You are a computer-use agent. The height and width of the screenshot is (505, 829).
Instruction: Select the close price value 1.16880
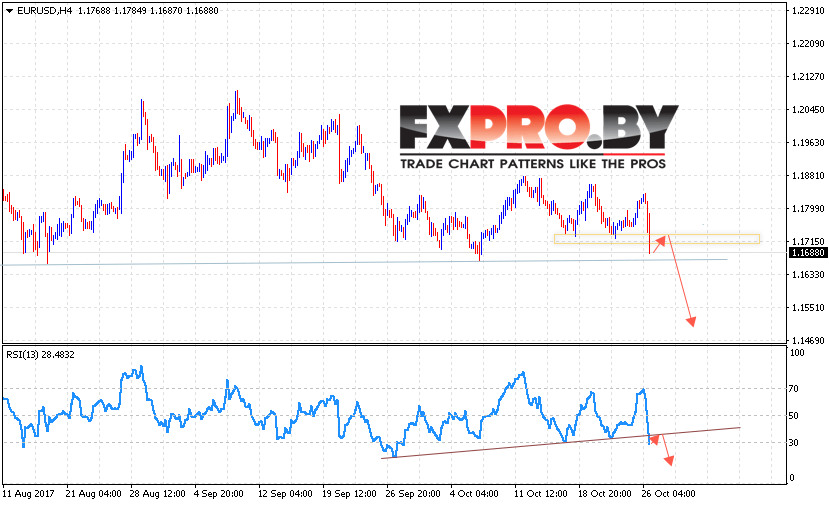point(202,11)
